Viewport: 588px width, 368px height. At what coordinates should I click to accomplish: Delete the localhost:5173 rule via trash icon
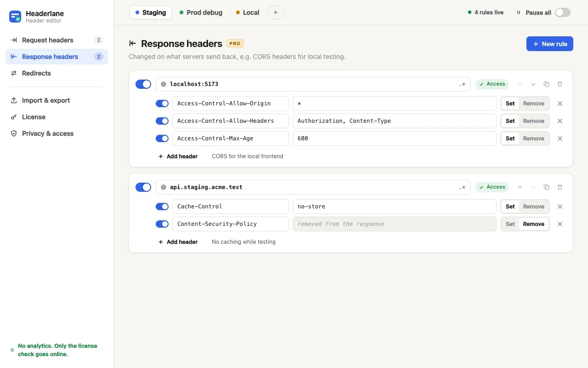560,84
